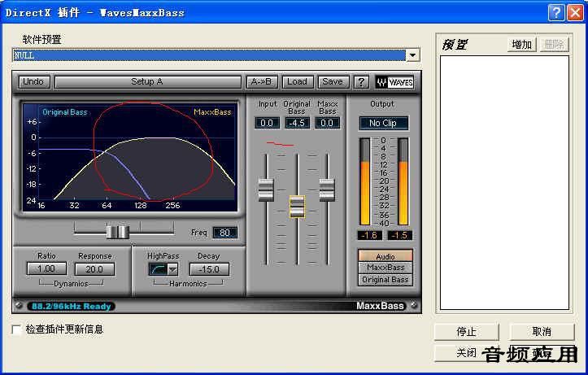Click the Ratio value 1.00
The width and height of the screenshot is (588, 375).
point(46,268)
